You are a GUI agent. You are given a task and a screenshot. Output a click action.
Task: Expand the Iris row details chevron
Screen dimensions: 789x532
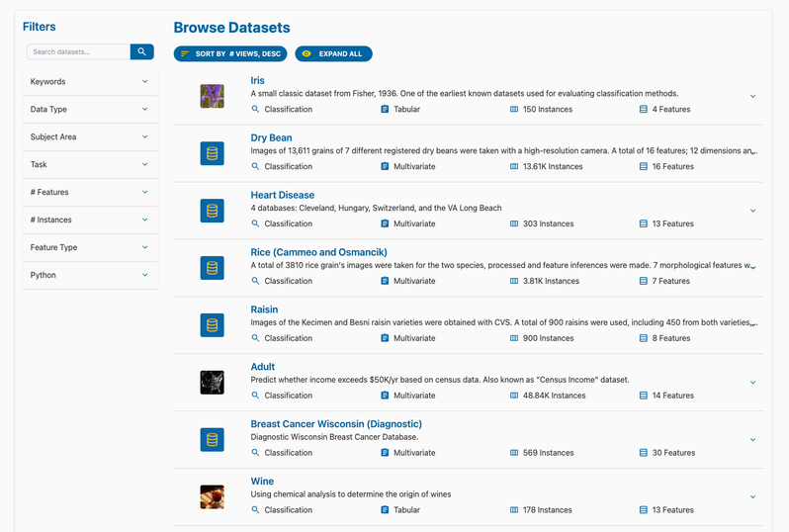[752, 96]
